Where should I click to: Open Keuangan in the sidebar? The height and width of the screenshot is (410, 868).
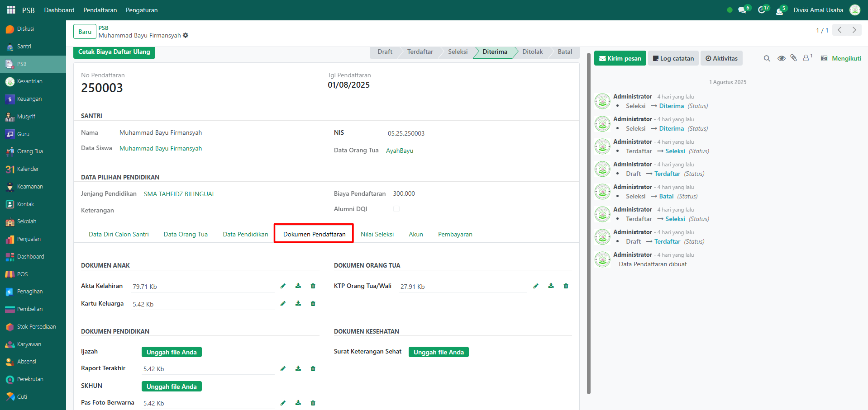coord(29,99)
